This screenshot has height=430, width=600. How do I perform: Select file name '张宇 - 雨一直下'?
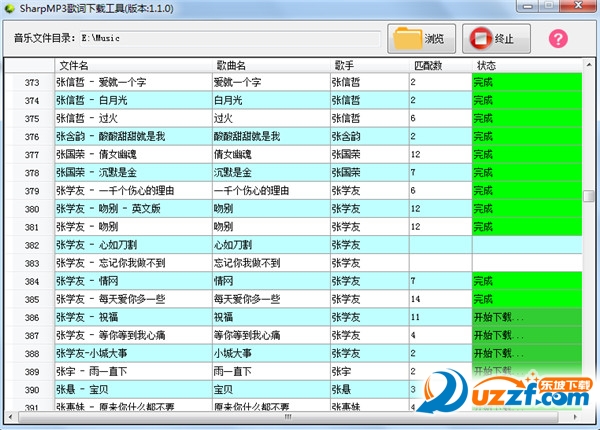pos(134,371)
